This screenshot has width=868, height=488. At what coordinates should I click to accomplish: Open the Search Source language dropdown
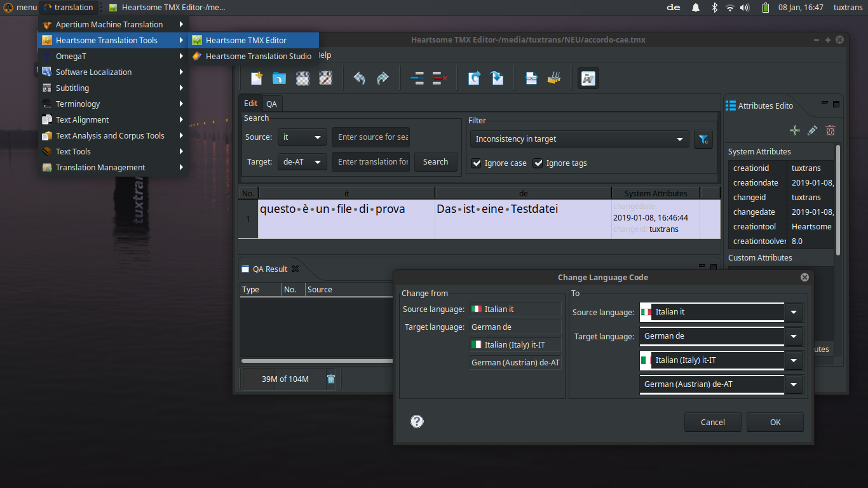coord(302,137)
